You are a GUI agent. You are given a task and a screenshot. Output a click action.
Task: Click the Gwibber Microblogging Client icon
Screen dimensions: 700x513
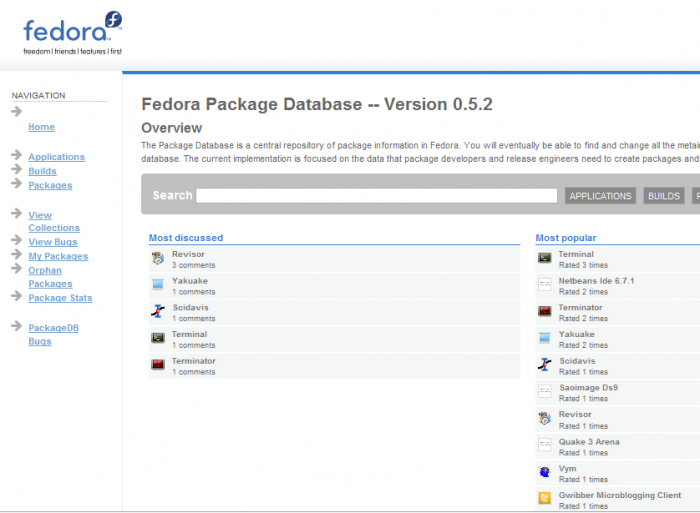544,498
